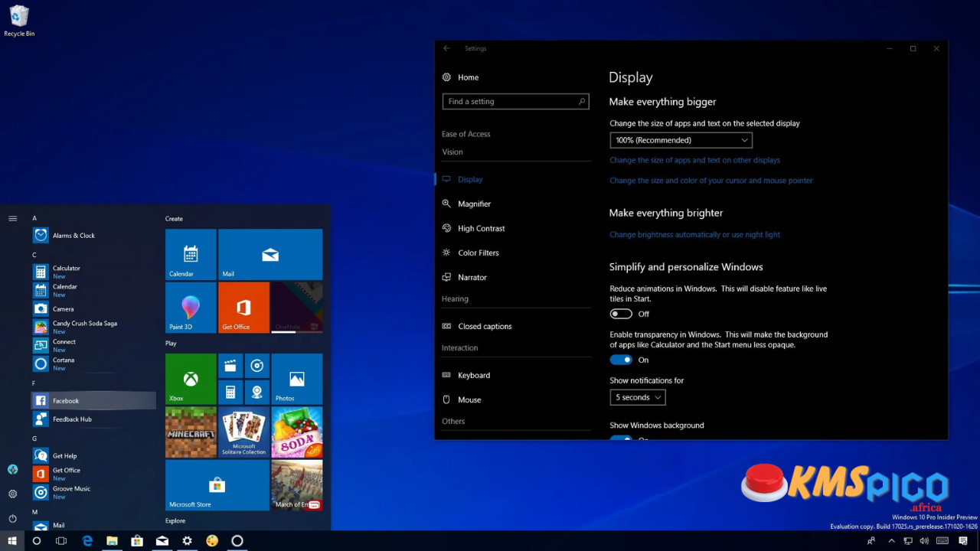Screen dimensions: 980x551
Task: Open the Calendar live tile
Action: (x=191, y=255)
